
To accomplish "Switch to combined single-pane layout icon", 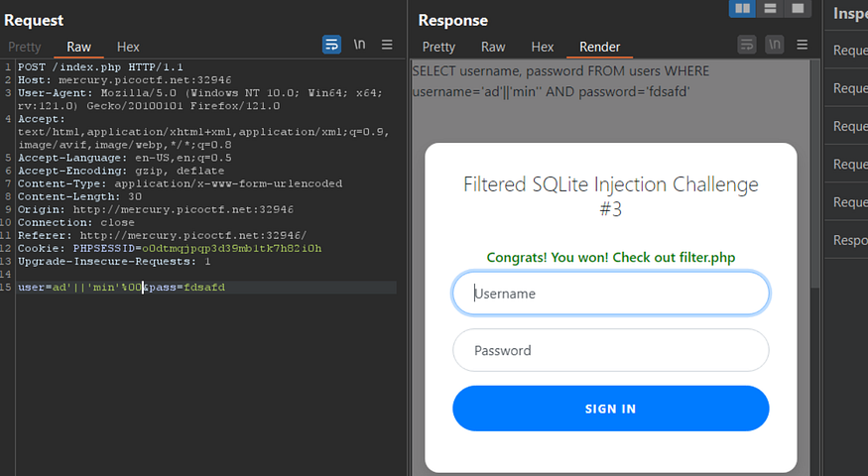I will [x=798, y=9].
